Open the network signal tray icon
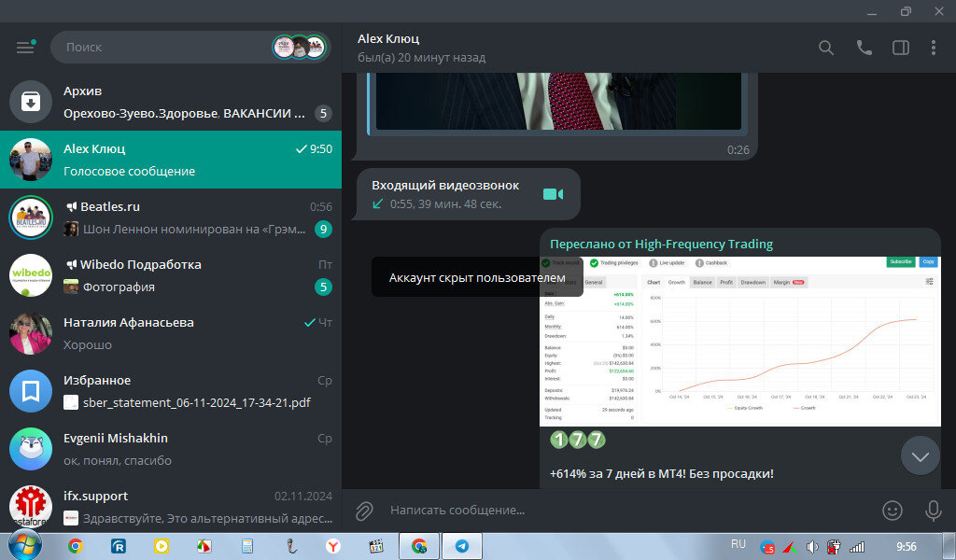This screenshot has width=956, height=560. [857, 547]
